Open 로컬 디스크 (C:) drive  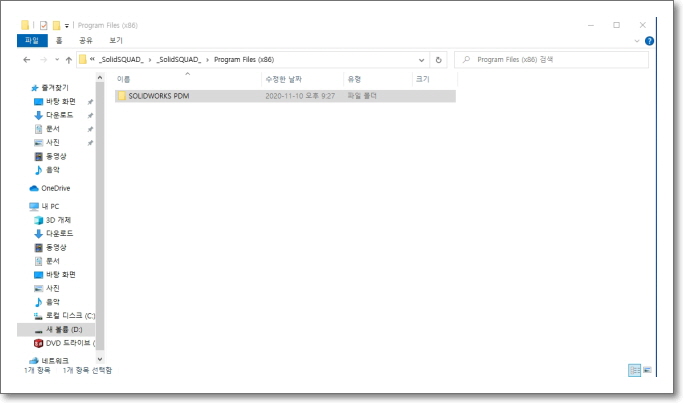(x=70, y=316)
